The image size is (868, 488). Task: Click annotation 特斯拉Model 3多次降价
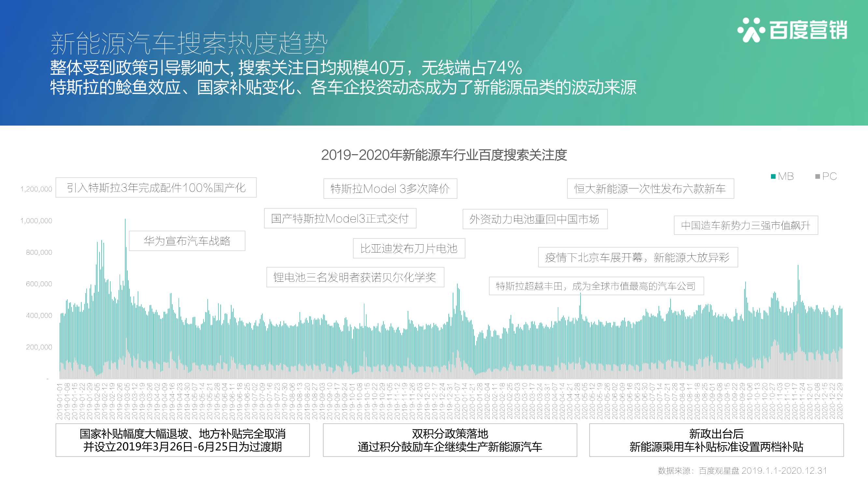pos(390,189)
